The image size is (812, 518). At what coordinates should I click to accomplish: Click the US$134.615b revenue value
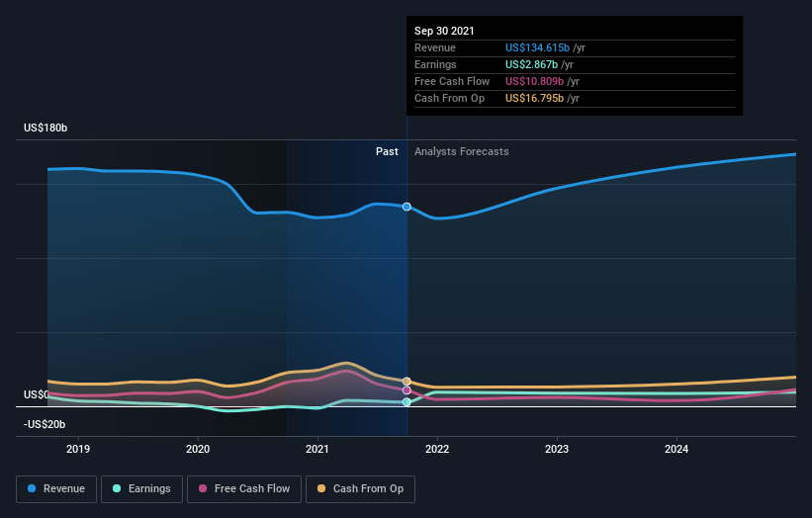click(537, 47)
